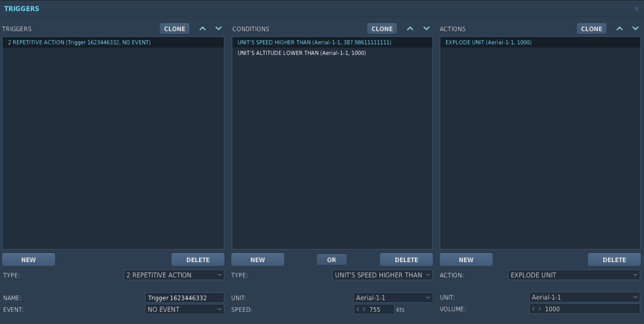
Task: Increase SPEED with right stepper arrow
Action: [364, 309]
